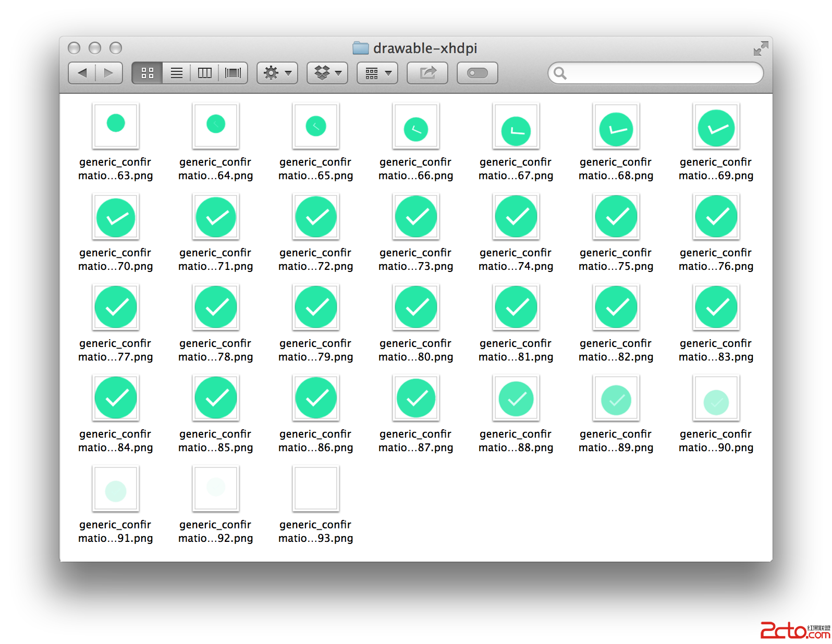
Task: Click the filename label ending 66.png
Action: (416, 169)
